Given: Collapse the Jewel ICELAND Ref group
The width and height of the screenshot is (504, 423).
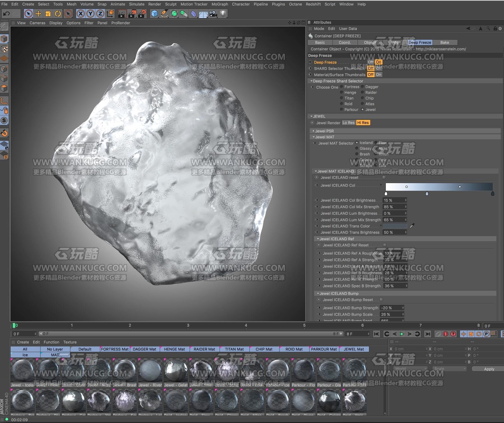Looking at the screenshot, I should [318, 239].
